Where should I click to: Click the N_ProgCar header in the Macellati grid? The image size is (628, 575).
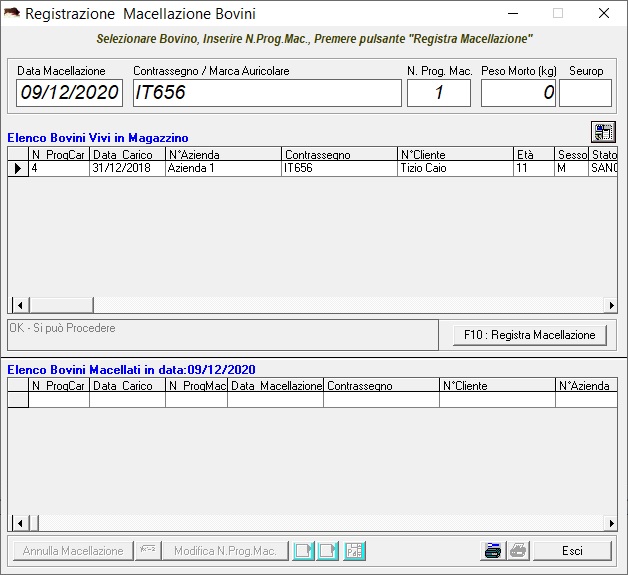(59, 386)
